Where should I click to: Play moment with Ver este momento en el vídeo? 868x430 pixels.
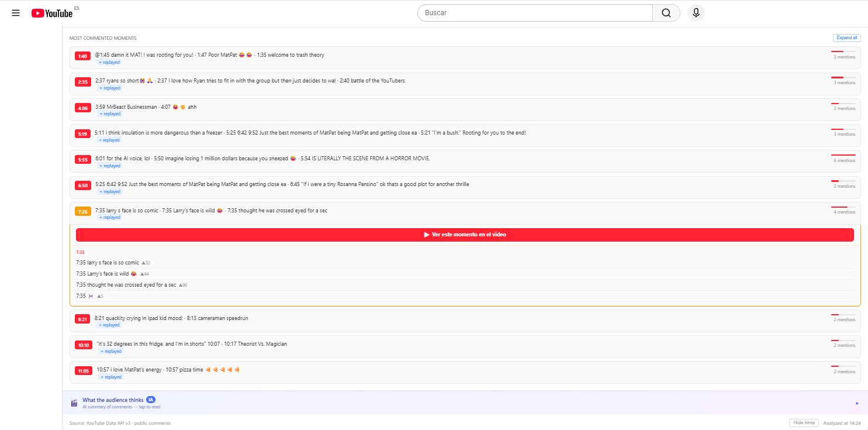(x=465, y=235)
